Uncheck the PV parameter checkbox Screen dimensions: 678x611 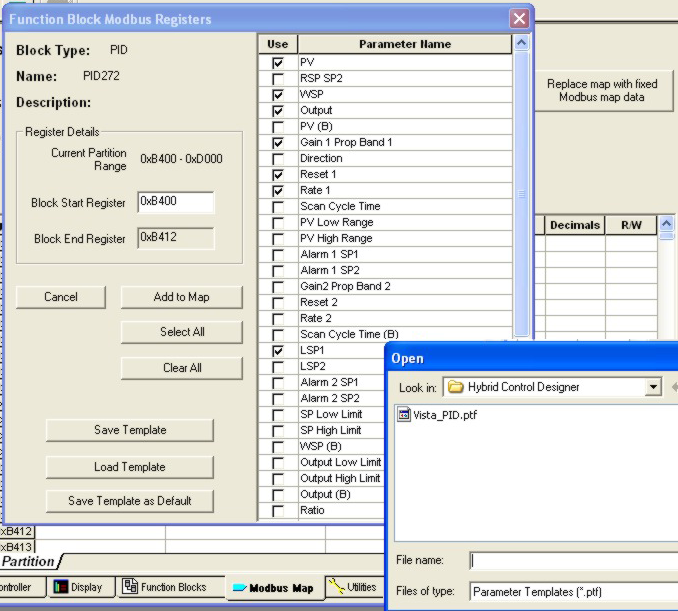click(278, 63)
